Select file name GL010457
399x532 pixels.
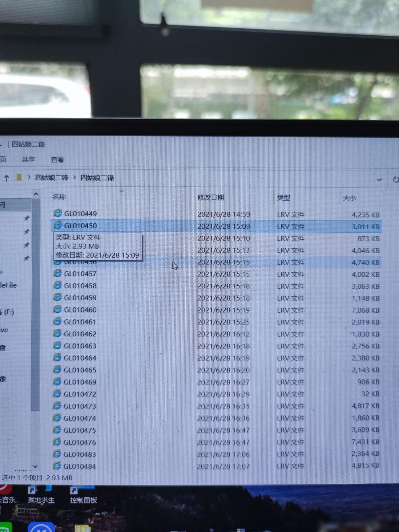80,274
